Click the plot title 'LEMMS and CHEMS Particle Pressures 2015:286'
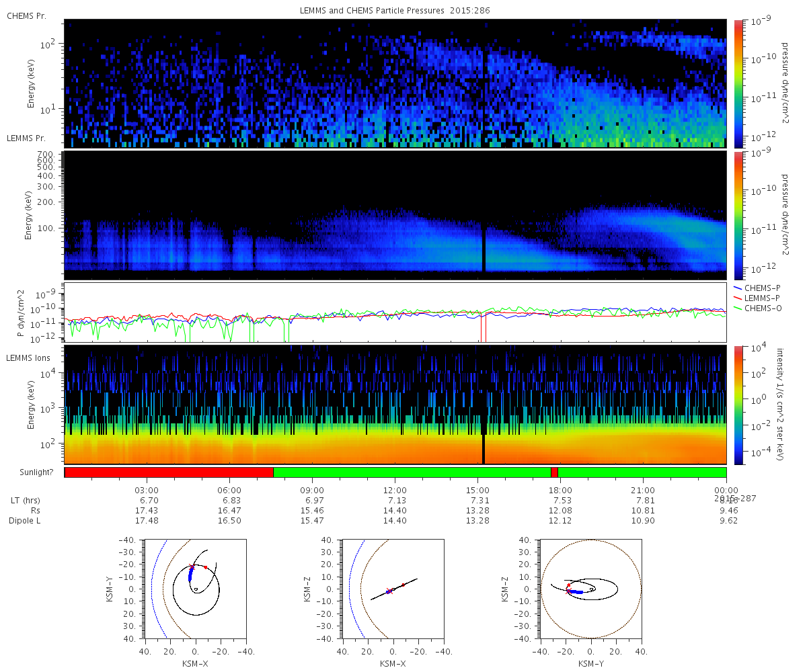Image resolution: width=807 pixels, height=672 pixels. point(395,11)
